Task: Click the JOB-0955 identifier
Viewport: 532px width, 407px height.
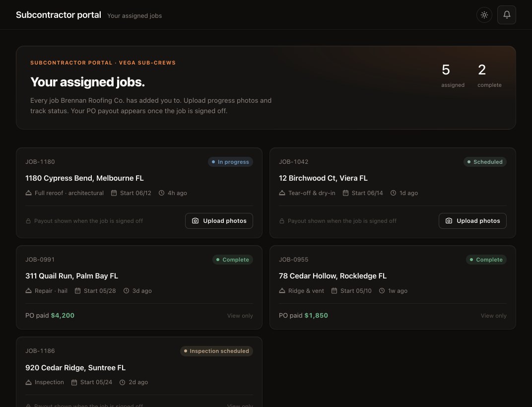Action: [x=293, y=260]
